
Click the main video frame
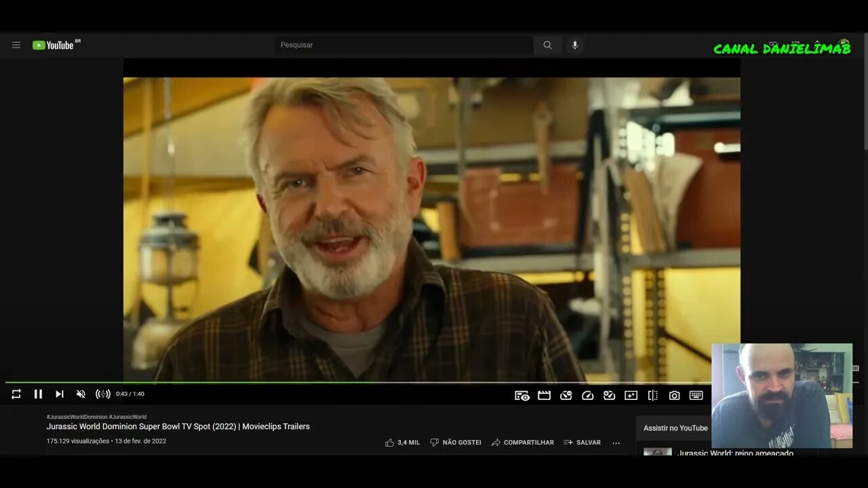click(432, 229)
